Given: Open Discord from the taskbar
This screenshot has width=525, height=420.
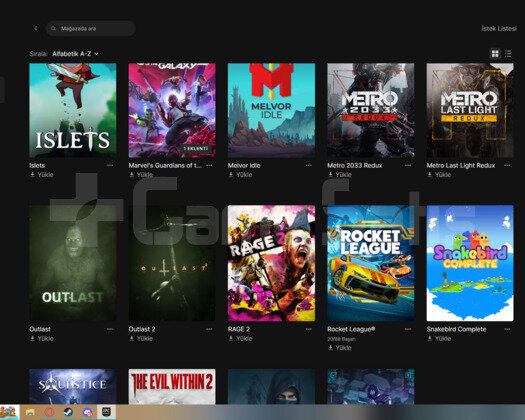Looking at the screenshot, I should coord(88,412).
